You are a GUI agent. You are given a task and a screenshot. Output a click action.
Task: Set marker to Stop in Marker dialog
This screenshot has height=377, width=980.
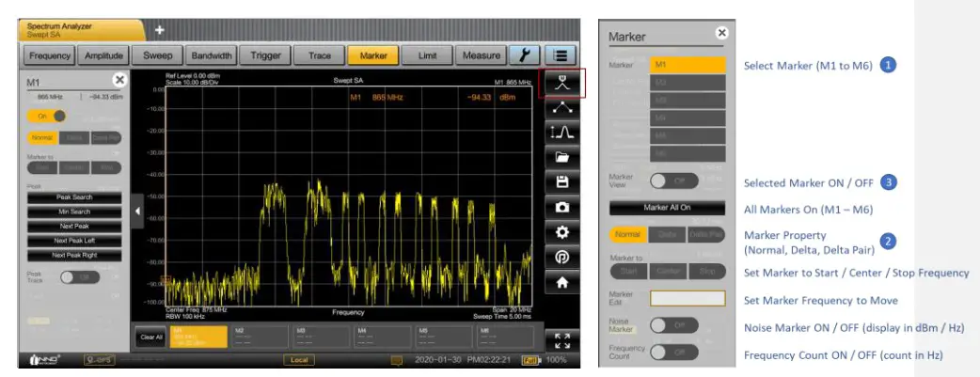click(x=706, y=272)
